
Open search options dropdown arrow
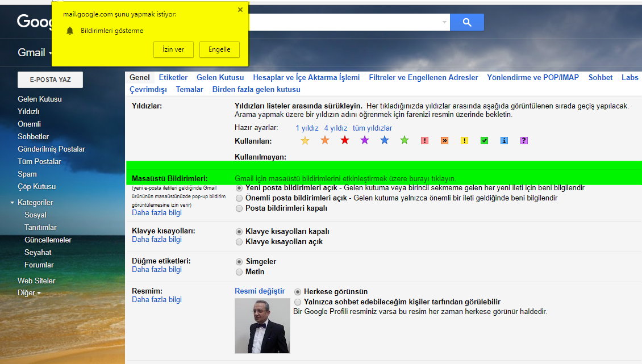[x=444, y=22]
